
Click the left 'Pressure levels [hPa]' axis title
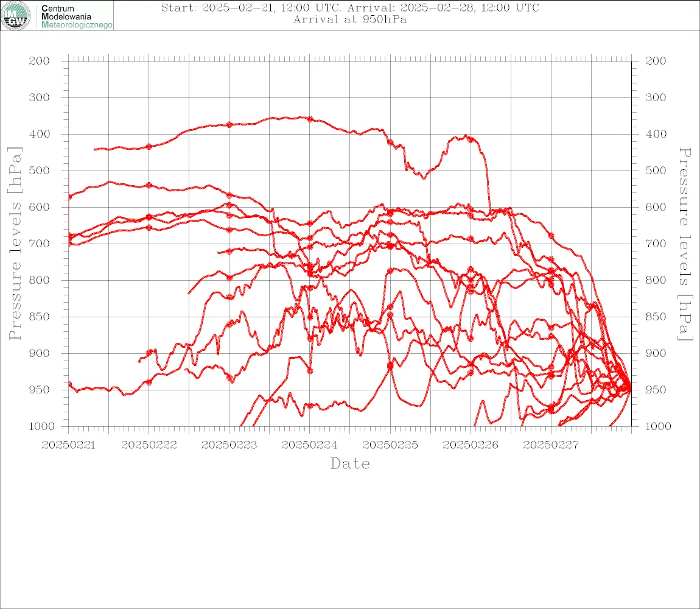click(x=15, y=244)
